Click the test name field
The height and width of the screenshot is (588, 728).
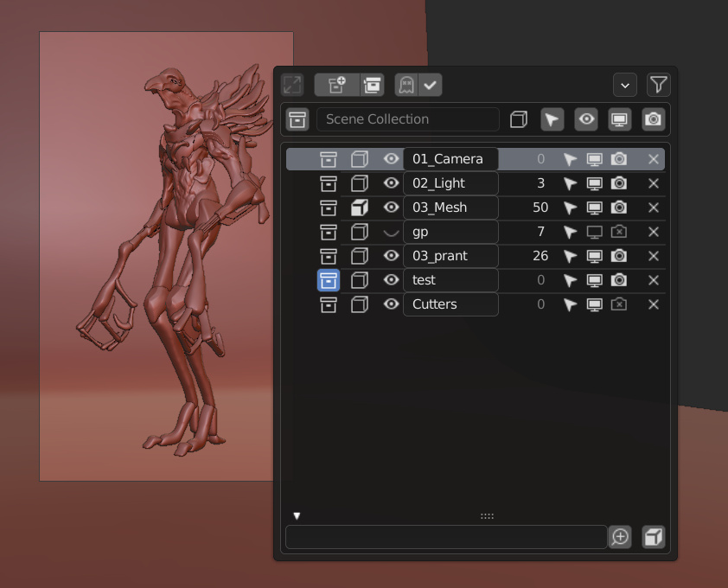click(450, 280)
